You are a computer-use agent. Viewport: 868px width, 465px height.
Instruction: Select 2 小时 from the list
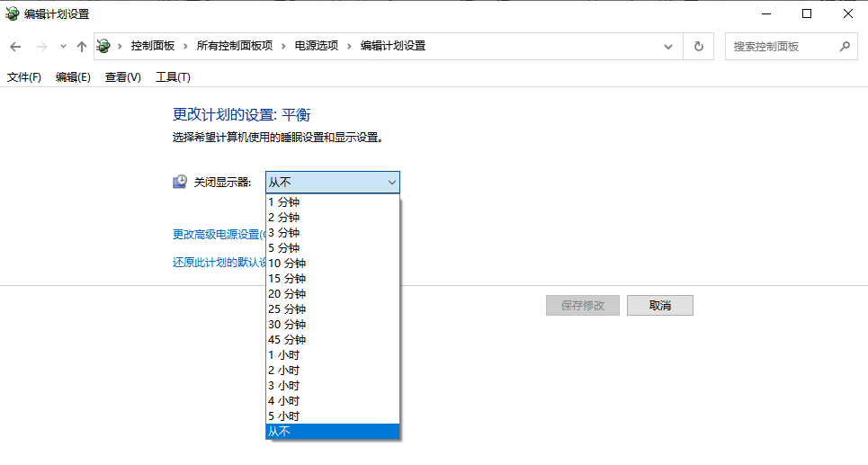pos(332,371)
